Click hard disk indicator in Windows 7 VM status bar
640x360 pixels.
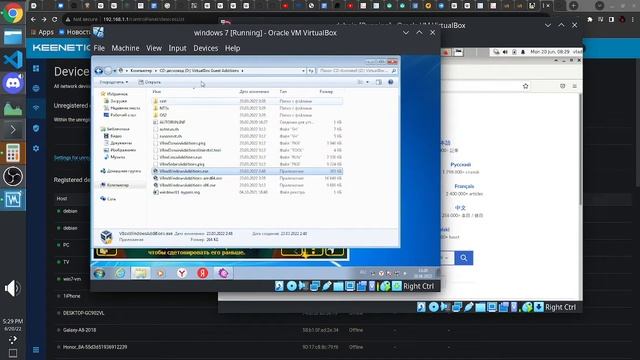point(279,286)
